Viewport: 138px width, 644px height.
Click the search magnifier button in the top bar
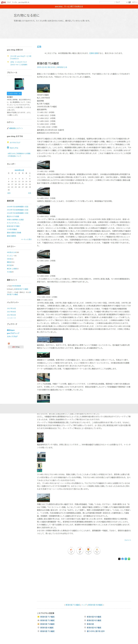(130, 2)
